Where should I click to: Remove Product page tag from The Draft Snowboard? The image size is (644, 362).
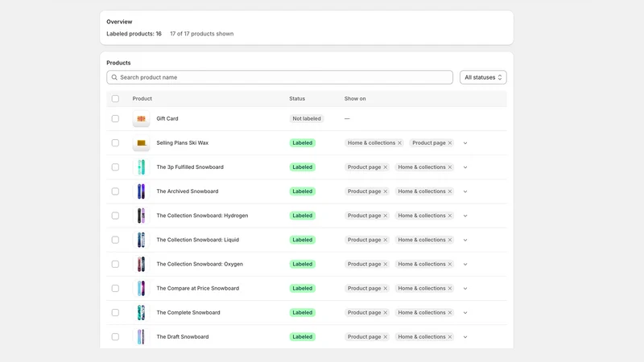pos(386,336)
